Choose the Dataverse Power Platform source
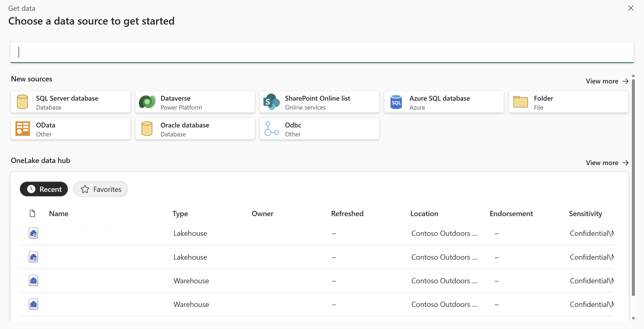This screenshot has width=644, height=329. 195,102
